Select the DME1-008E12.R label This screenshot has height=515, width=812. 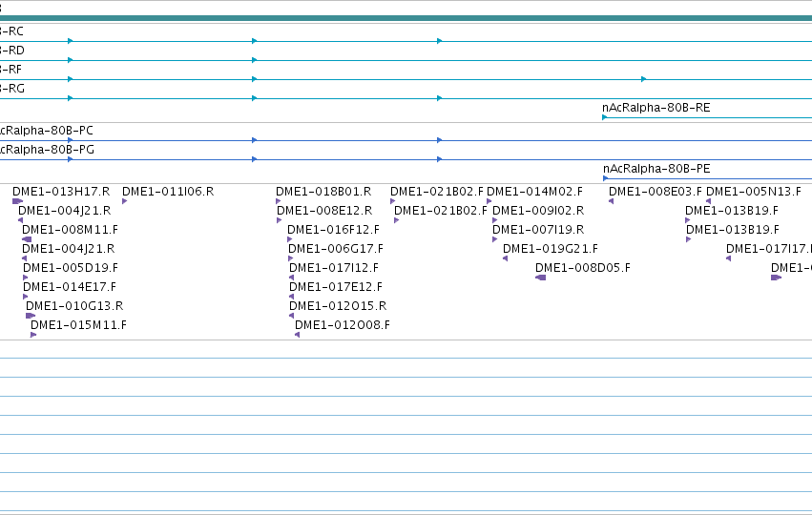[324, 211]
